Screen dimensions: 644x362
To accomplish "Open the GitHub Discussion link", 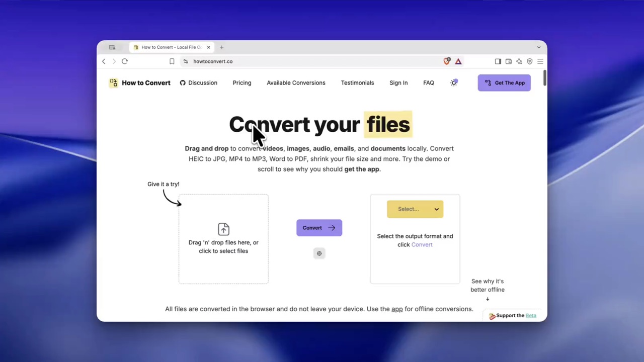I will tap(198, 83).
